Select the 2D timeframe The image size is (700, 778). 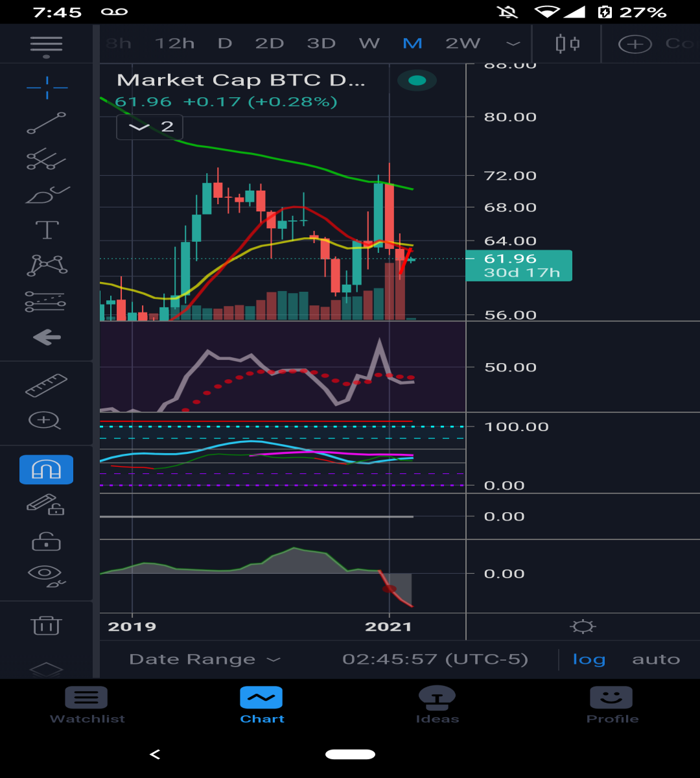tap(270, 44)
